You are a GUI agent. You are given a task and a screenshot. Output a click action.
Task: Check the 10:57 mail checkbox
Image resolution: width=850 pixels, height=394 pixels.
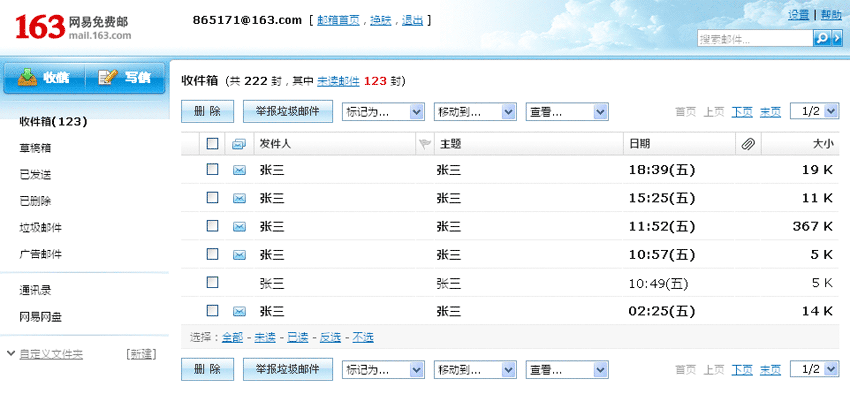(212, 254)
